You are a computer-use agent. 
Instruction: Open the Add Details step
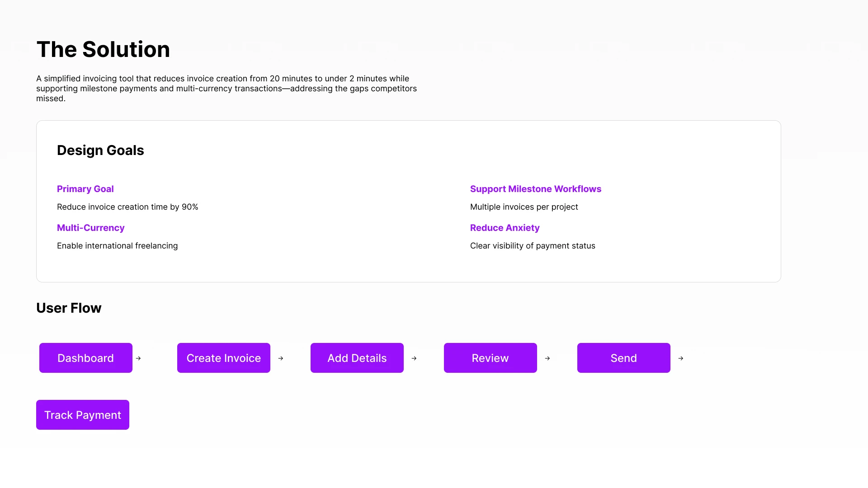point(357,358)
